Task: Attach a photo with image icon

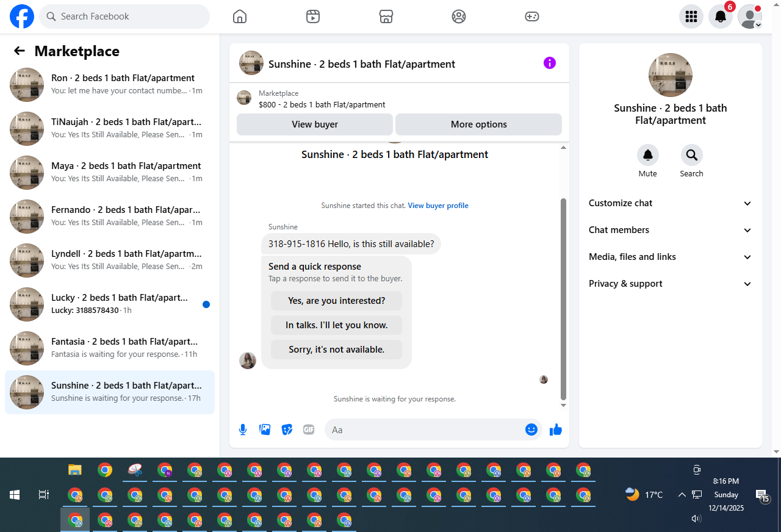Action: tap(265, 430)
